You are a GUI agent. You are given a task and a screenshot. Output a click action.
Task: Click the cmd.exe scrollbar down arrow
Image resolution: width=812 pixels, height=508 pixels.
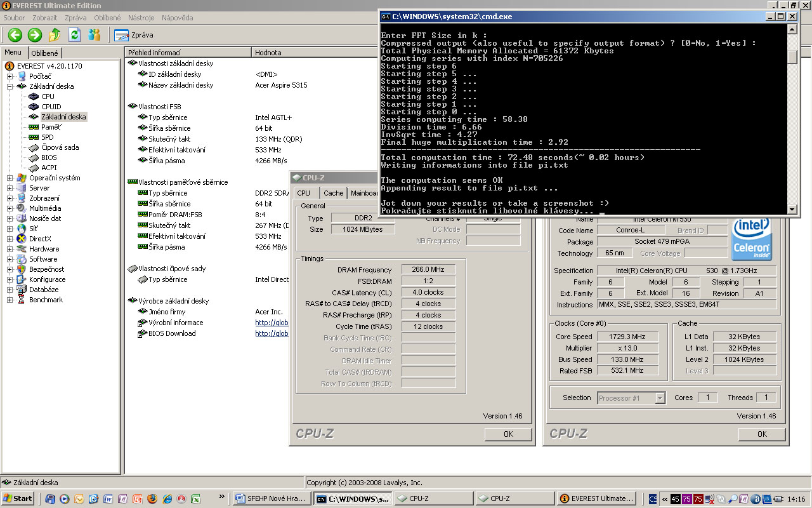point(792,209)
